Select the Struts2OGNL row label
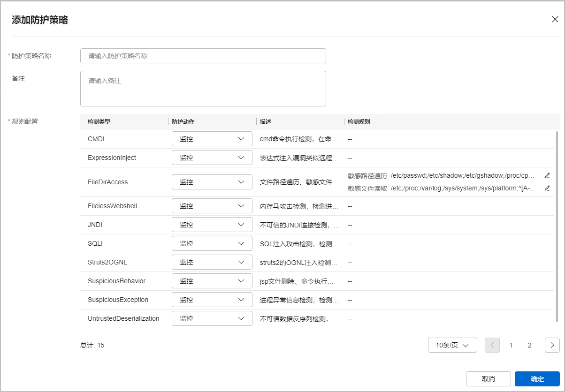Viewport: 565px width, 392px height. 108,262
